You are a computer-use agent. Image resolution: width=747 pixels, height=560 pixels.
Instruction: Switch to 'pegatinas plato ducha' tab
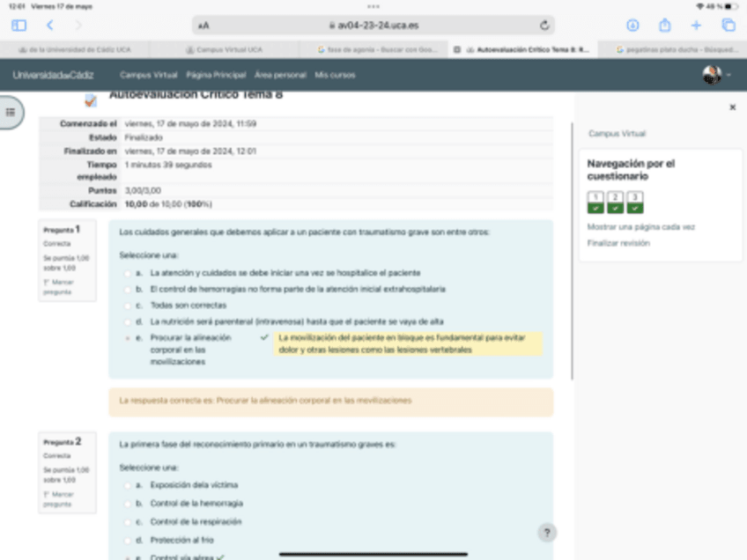click(x=677, y=49)
